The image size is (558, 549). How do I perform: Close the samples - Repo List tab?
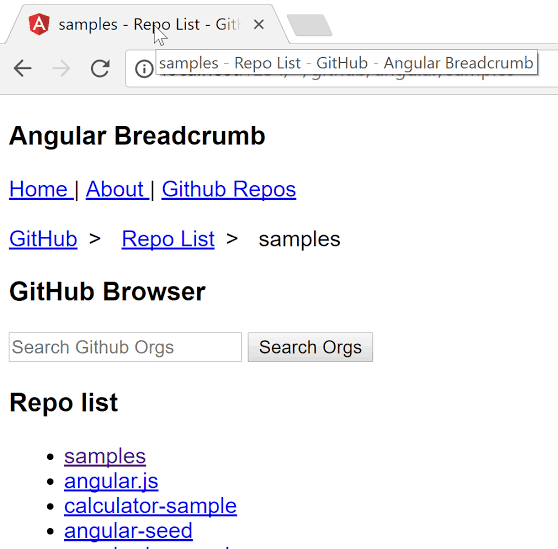tap(259, 25)
